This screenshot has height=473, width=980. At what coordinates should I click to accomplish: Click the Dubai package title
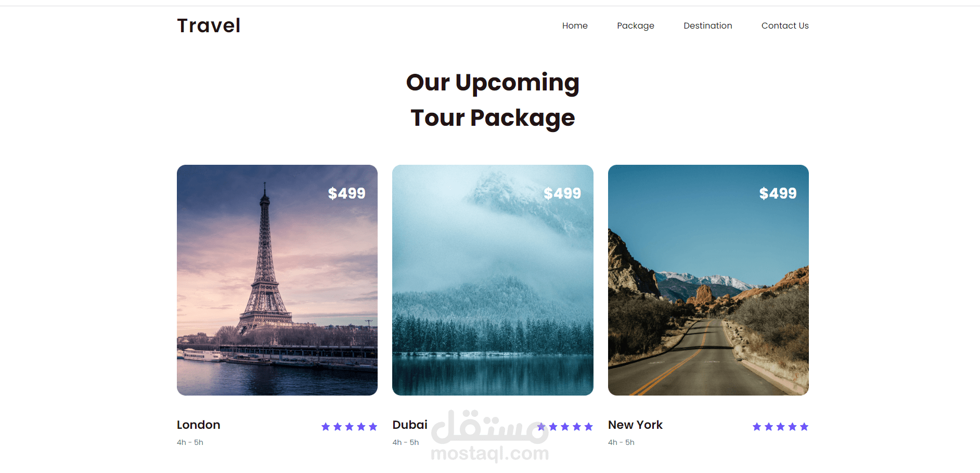coord(410,425)
